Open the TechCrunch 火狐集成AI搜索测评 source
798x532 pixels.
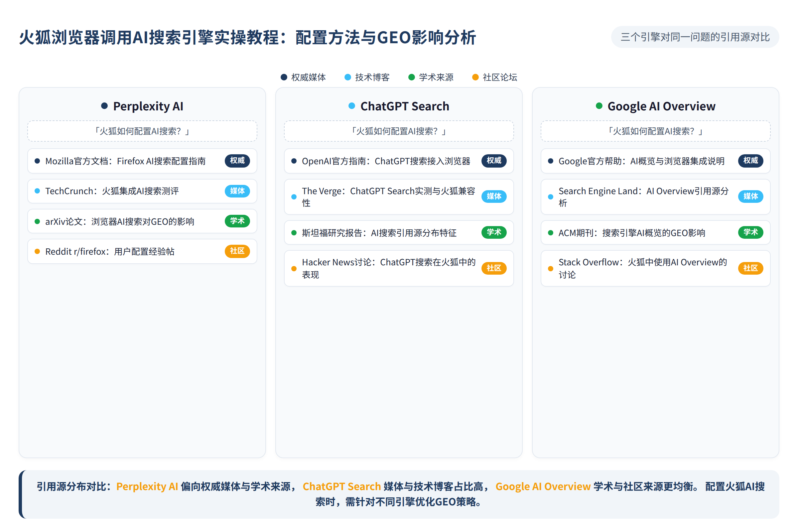pyautogui.click(x=142, y=191)
